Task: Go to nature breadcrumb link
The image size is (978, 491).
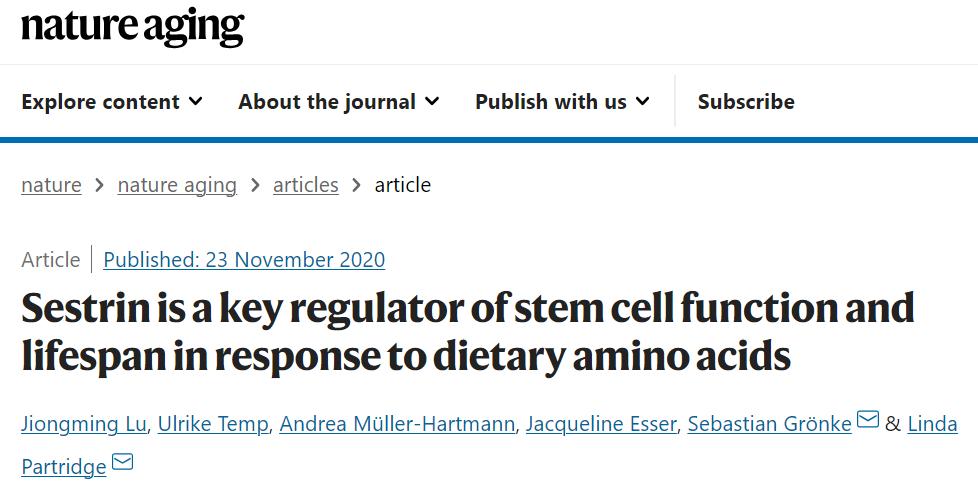Action: click(51, 185)
